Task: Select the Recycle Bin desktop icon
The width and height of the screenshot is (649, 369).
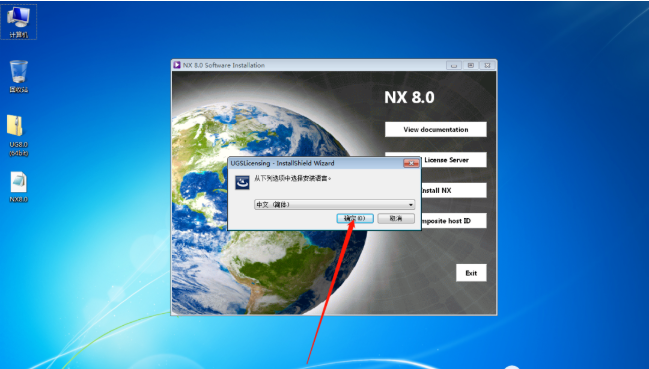Action: point(19,77)
